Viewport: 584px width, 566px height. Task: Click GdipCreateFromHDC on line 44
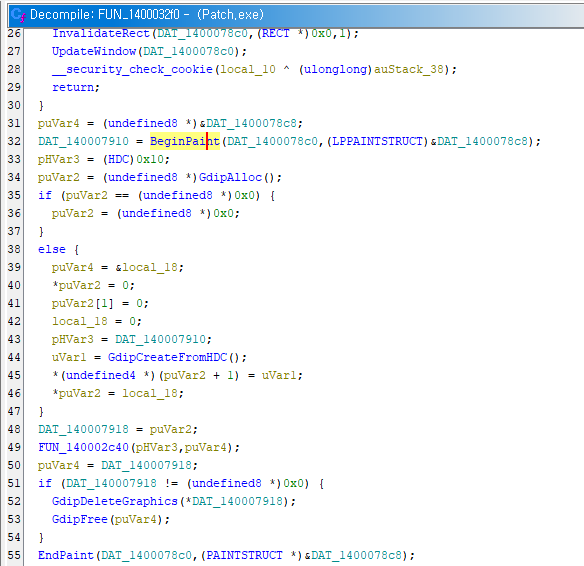click(168, 357)
